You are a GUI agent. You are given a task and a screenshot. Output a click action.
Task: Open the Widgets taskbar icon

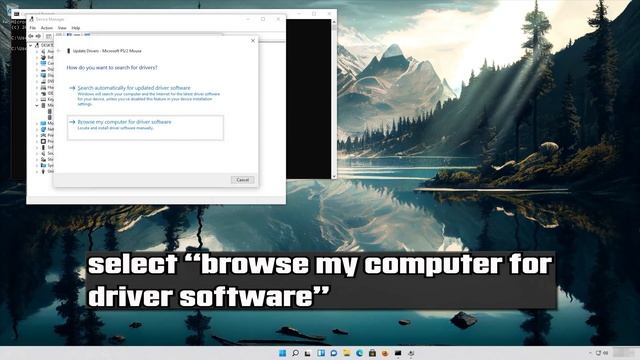click(x=321, y=353)
